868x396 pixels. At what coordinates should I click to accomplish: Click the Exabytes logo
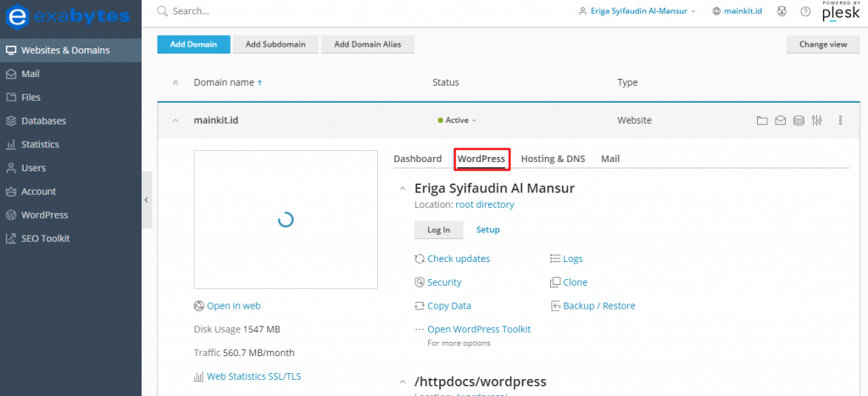[x=68, y=15]
